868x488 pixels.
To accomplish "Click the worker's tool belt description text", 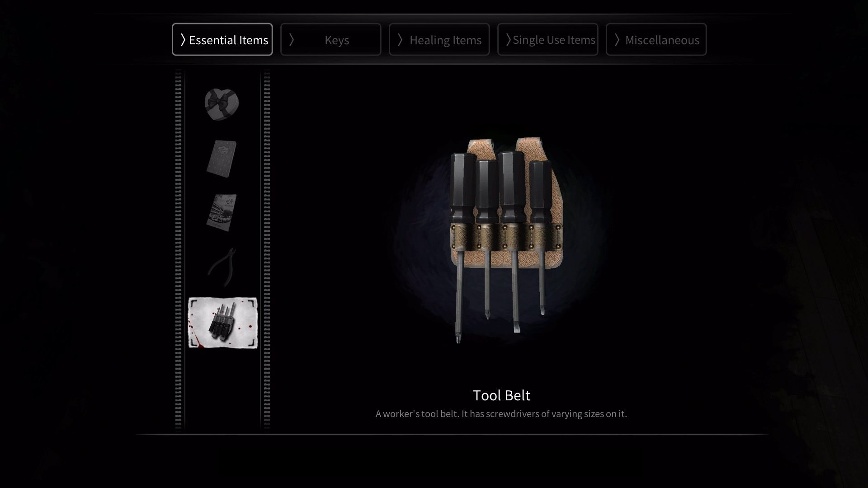I will (x=501, y=414).
